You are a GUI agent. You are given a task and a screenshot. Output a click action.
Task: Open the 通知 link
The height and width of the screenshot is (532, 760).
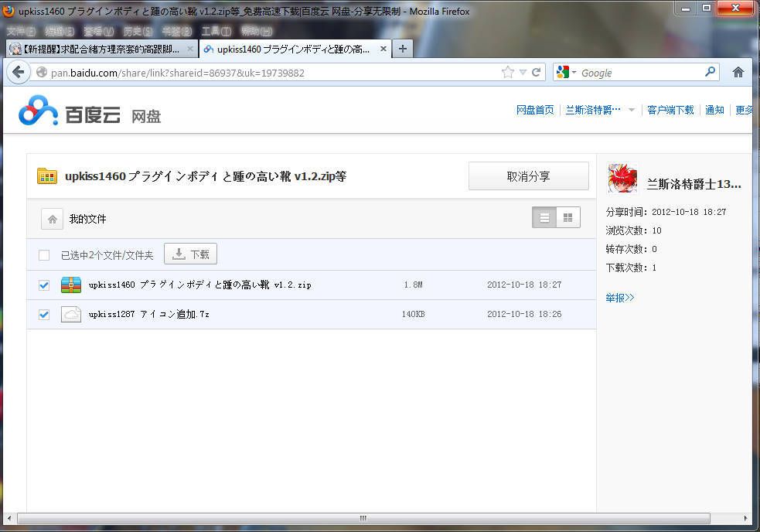(x=714, y=110)
